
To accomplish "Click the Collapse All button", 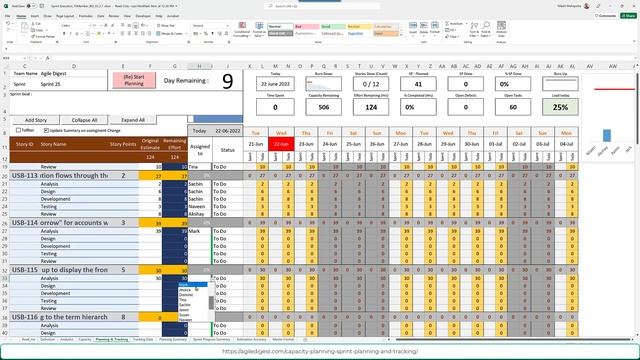I will coord(84,120).
